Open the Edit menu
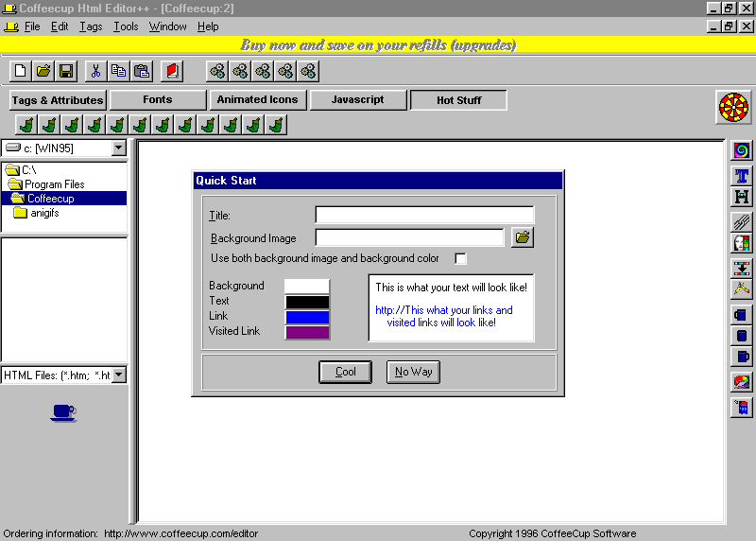 click(x=60, y=26)
